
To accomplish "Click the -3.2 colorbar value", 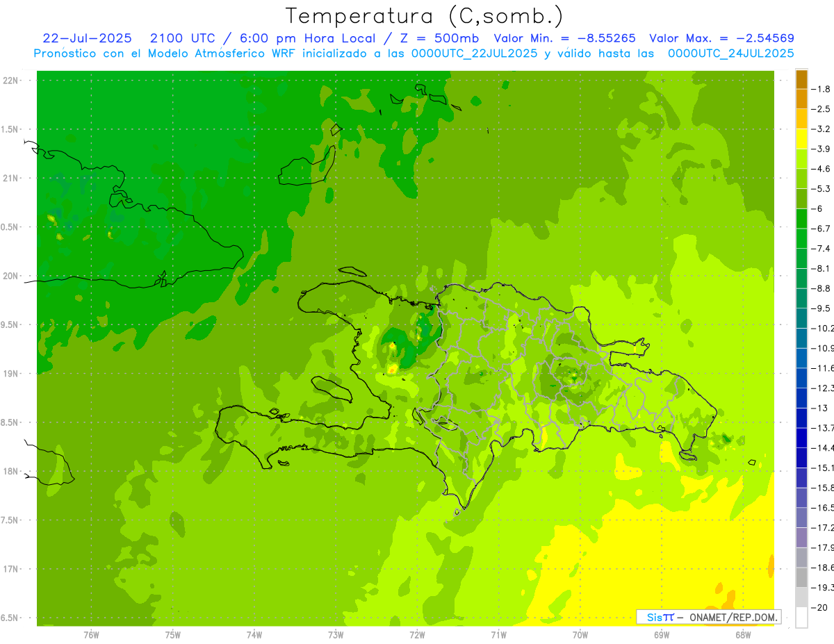I will click(821, 129).
